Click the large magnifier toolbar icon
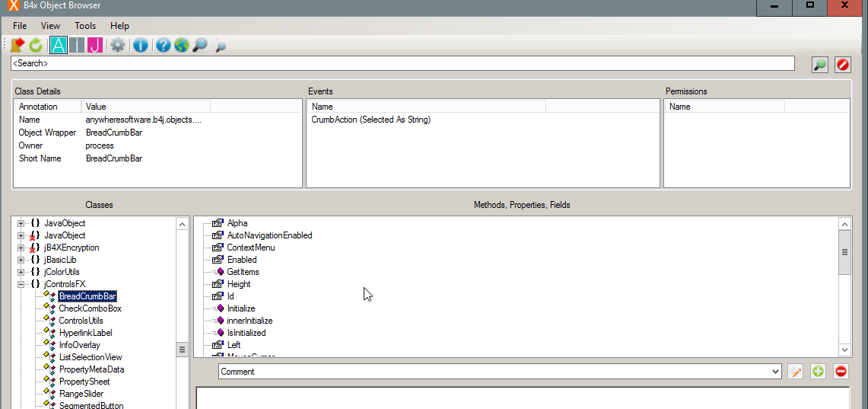The height and width of the screenshot is (409, 868). (200, 45)
